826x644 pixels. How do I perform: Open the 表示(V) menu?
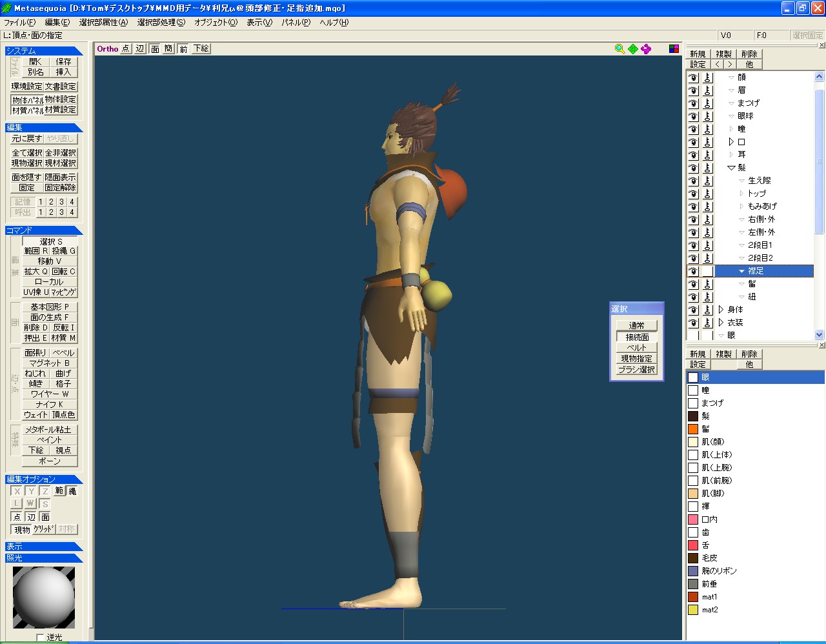coord(259,23)
